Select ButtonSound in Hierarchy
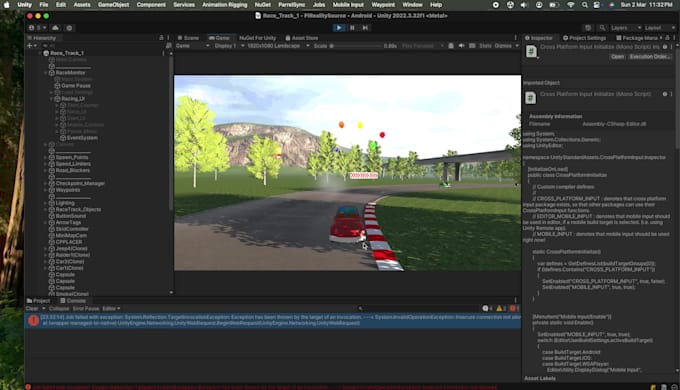680x390 pixels. click(70, 216)
